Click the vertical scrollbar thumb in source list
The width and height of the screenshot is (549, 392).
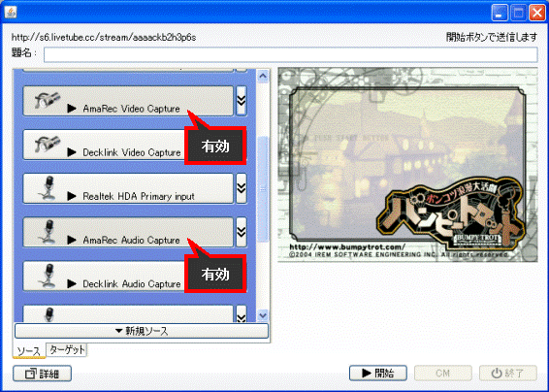[x=263, y=189]
